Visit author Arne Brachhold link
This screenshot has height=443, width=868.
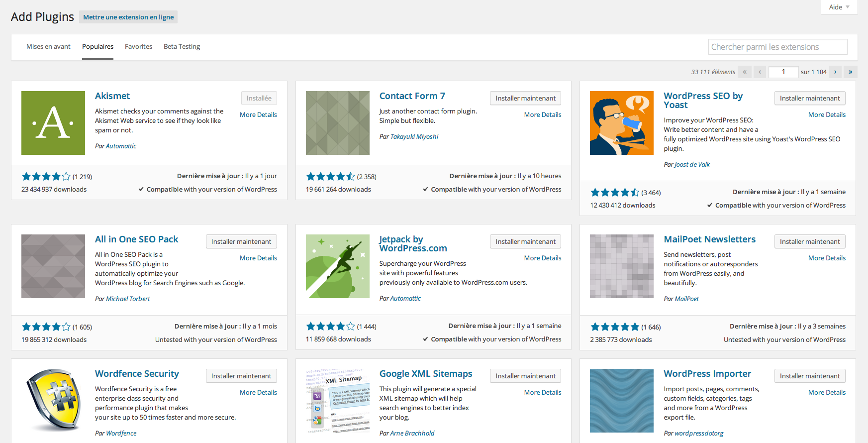point(412,433)
